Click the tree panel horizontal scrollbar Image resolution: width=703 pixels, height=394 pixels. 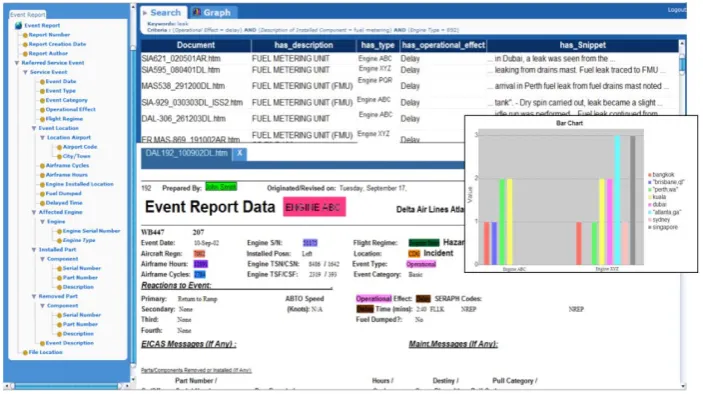(66, 386)
